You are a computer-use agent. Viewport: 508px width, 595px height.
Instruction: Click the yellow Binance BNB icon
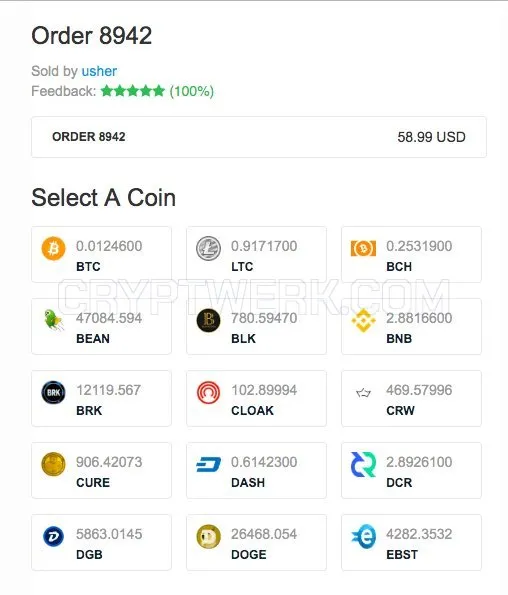coord(363,320)
